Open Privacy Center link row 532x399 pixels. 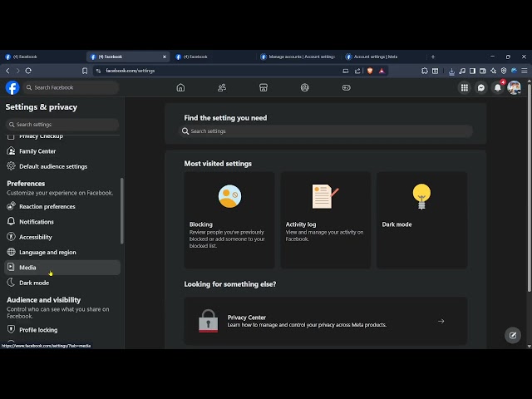click(326, 321)
